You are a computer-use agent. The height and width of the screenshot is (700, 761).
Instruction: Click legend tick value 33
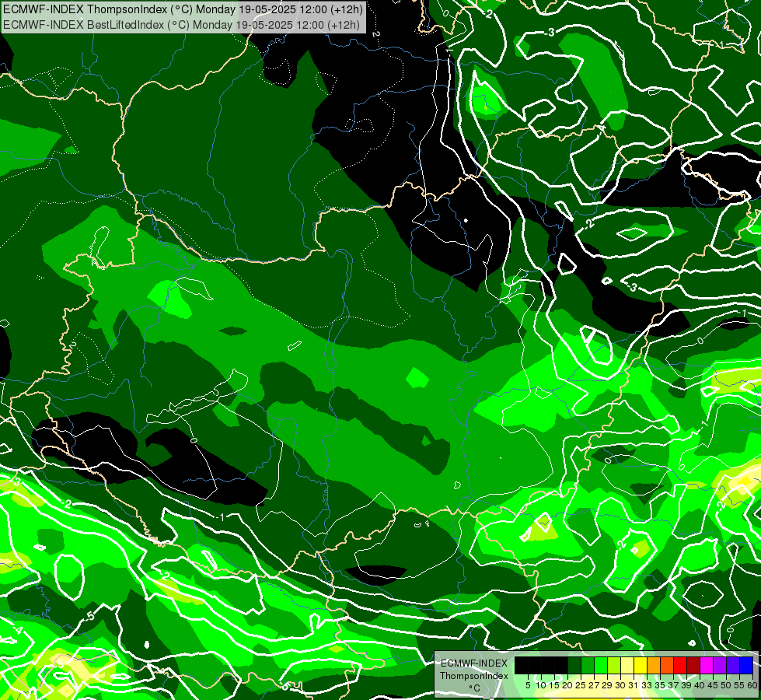point(647,685)
